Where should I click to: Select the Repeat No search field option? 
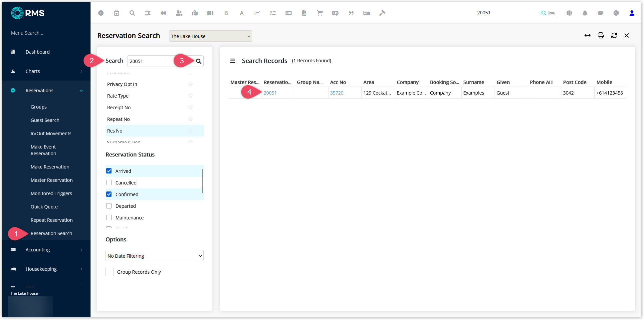[x=154, y=119]
